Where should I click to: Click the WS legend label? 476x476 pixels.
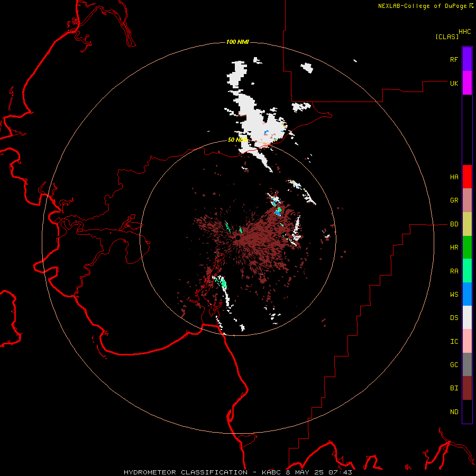[x=454, y=295]
